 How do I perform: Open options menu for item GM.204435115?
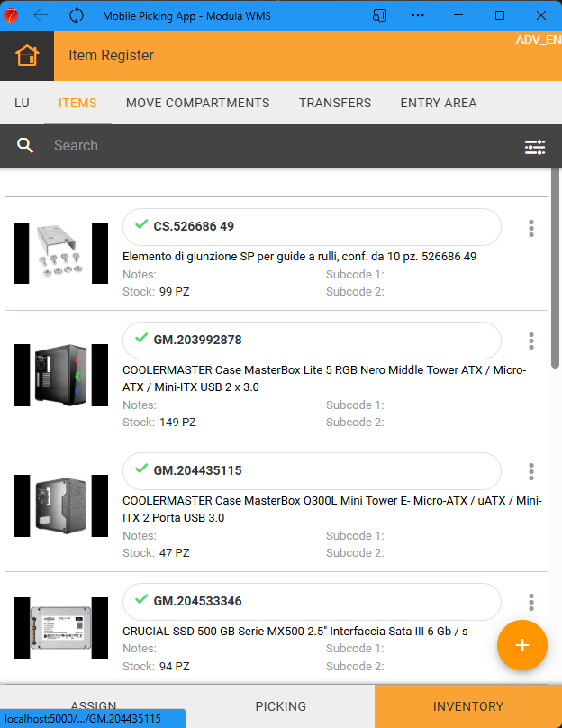coord(531,472)
